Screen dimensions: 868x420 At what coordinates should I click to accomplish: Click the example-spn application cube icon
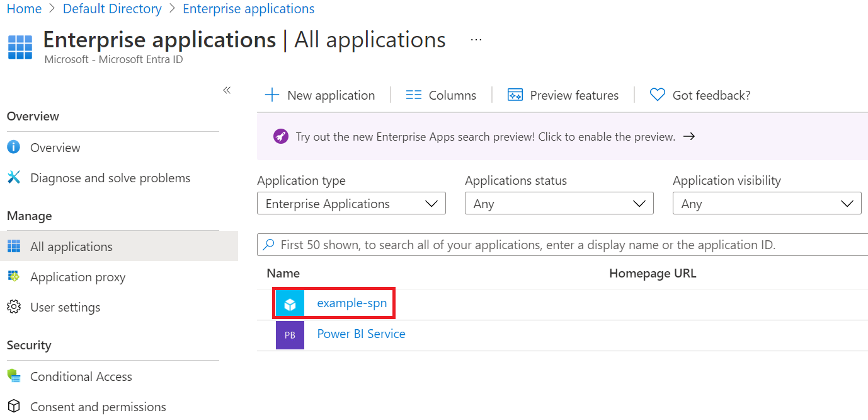(x=290, y=304)
